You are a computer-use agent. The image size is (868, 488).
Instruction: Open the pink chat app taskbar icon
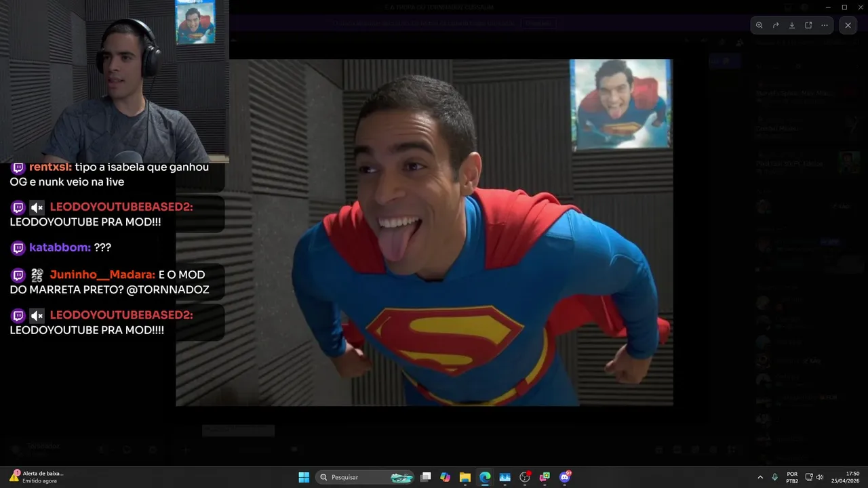[x=545, y=477]
